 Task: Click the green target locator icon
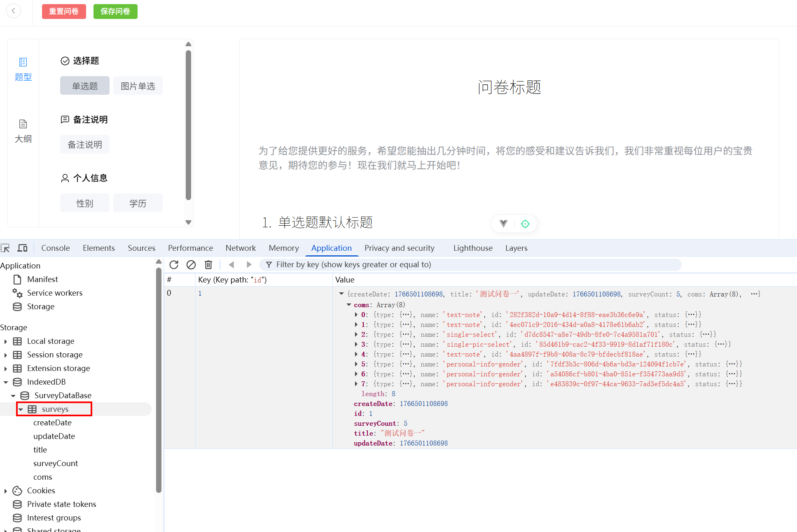pos(525,224)
